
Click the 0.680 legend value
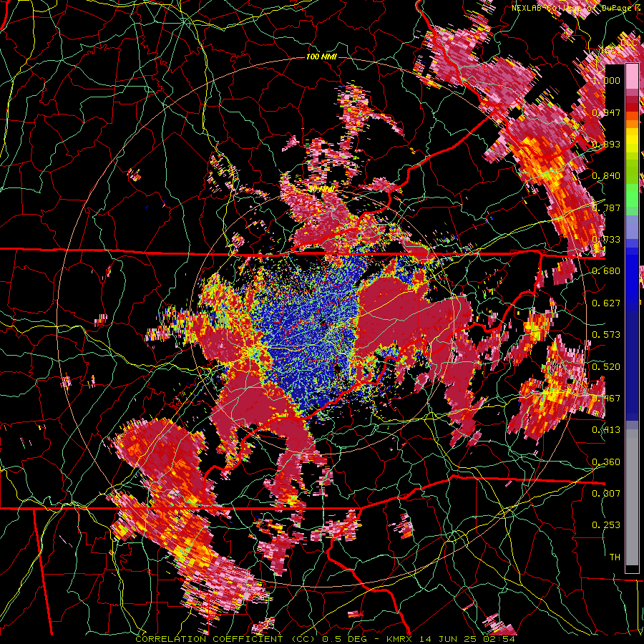click(x=606, y=271)
